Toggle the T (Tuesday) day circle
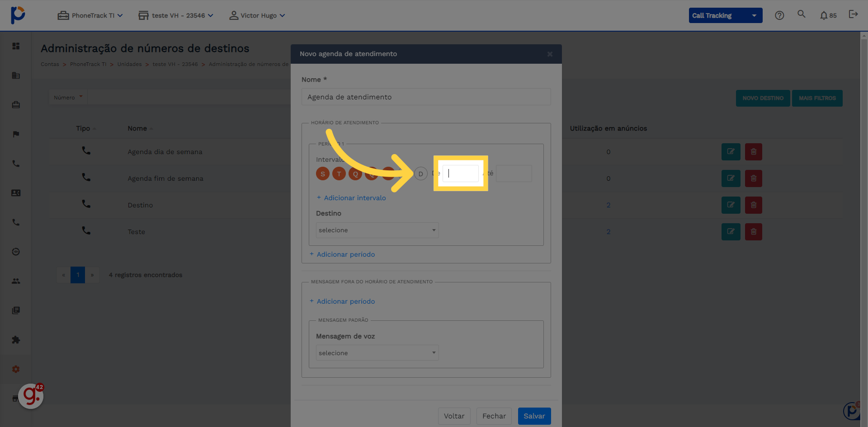Viewport: 868px width, 427px height. [x=339, y=174]
